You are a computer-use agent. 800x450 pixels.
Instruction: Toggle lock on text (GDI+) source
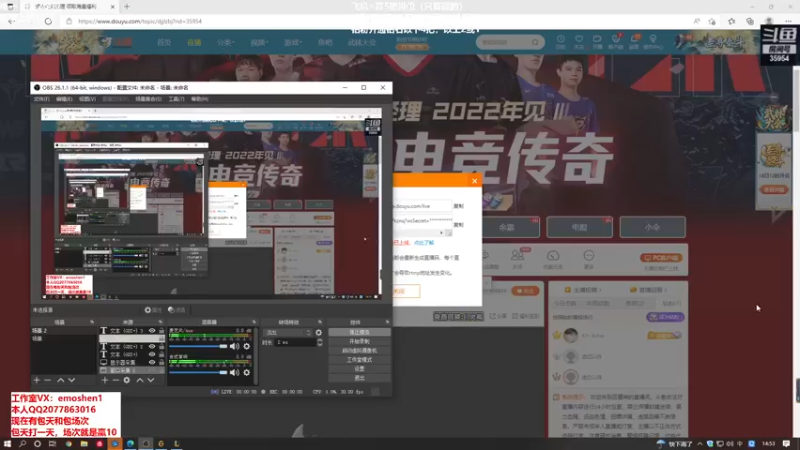point(161,354)
